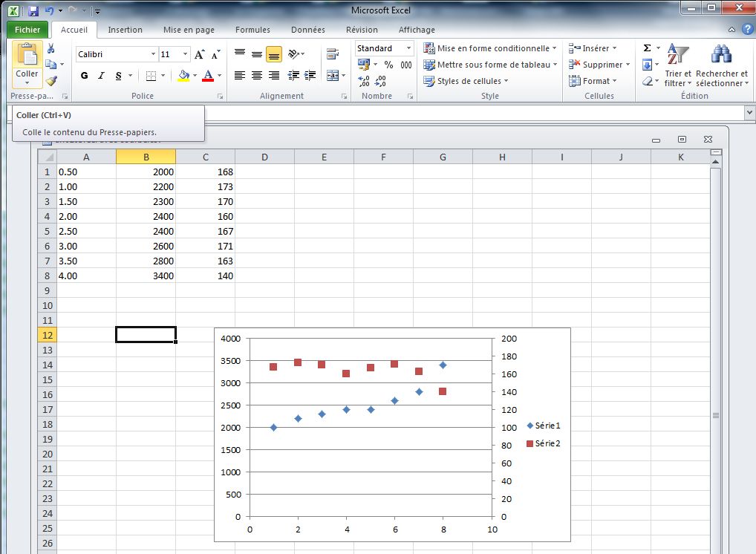Toggle the bottom align button
Image resolution: width=756 pixels, height=554 pixels.
(x=274, y=54)
